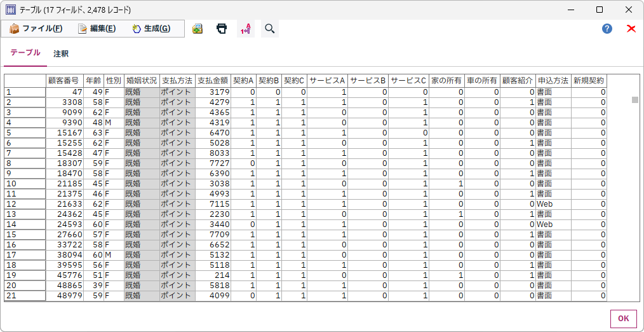
Task: Select the 婚姻状況 column header
Action: [141, 81]
